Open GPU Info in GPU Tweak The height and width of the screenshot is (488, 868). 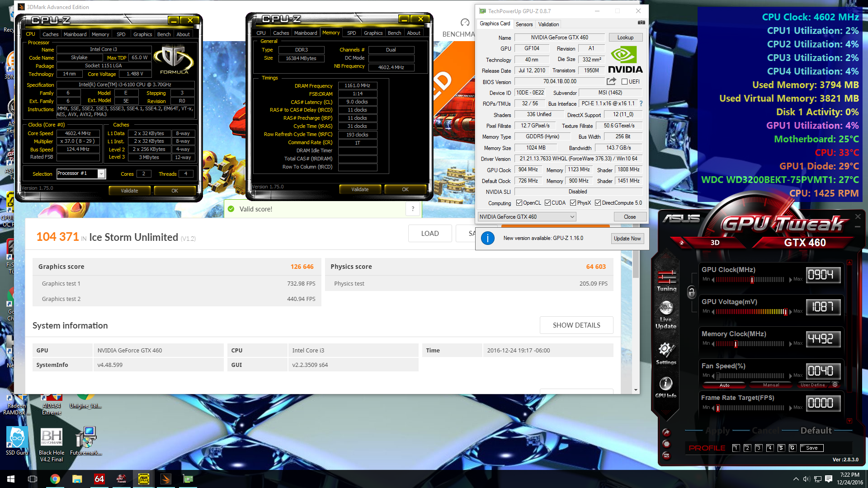coord(666,388)
